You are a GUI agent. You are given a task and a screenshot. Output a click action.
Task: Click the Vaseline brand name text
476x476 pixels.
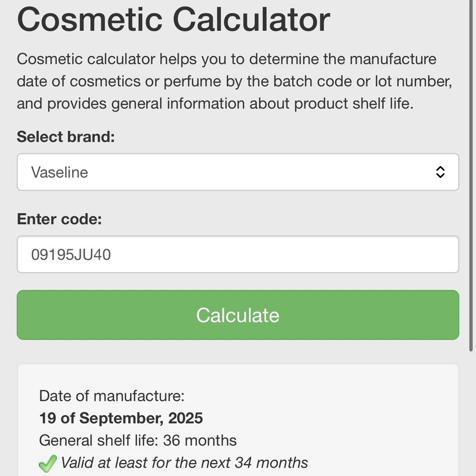point(59,172)
